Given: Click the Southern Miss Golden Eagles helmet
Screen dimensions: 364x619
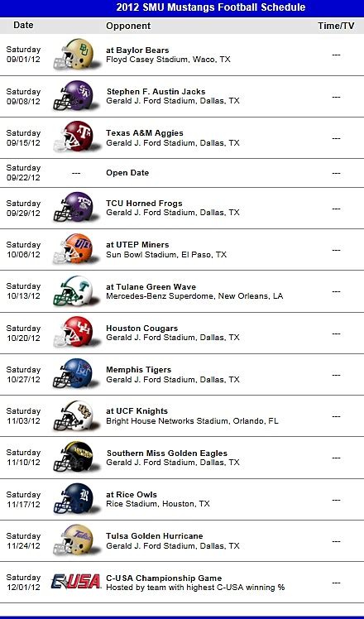Looking at the screenshot, I should click(x=75, y=457).
